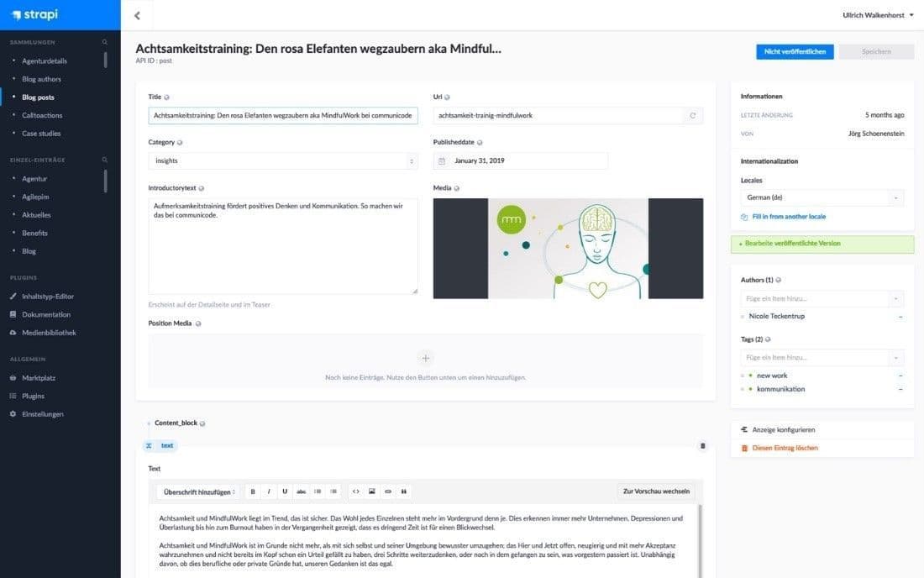The height and width of the screenshot is (578, 924).
Task: Insert a link using the editor toolbar
Action: pyautogui.click(x=387, y=491)
